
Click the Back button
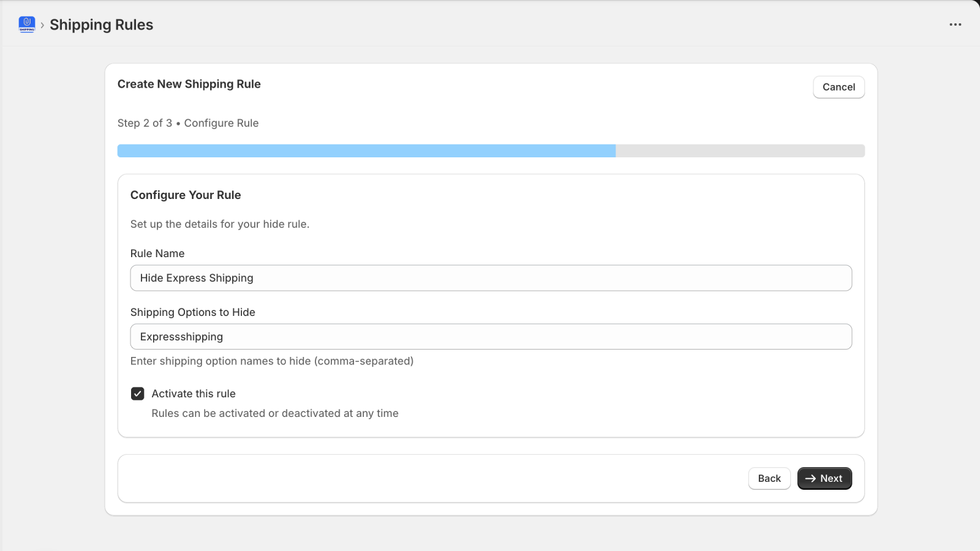769,478
